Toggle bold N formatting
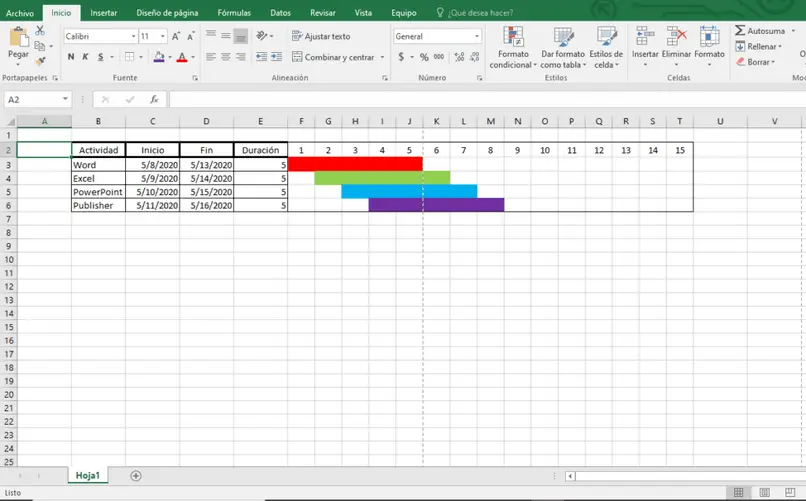This screenshot has width=806, height=501. click(70, 57)
